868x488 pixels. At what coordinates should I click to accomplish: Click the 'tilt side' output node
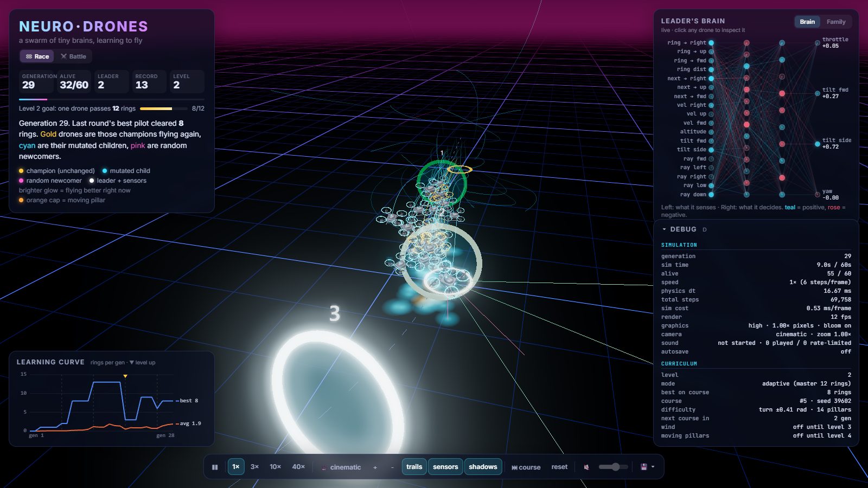(x=817, y=144)
